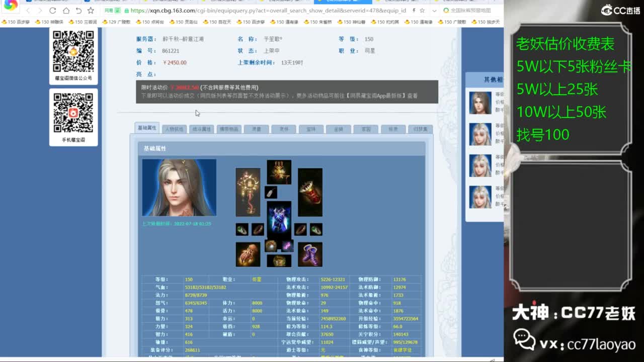Select the round orb accessory icon
Image resolution: width=644 pixels, height=362 pixels.
point(271,246)
